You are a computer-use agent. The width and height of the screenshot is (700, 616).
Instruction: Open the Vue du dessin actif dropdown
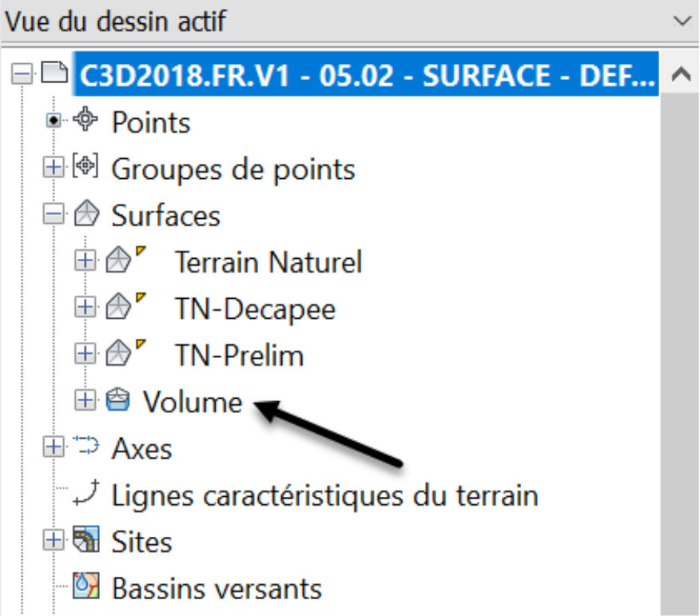(x=682, y=21)
